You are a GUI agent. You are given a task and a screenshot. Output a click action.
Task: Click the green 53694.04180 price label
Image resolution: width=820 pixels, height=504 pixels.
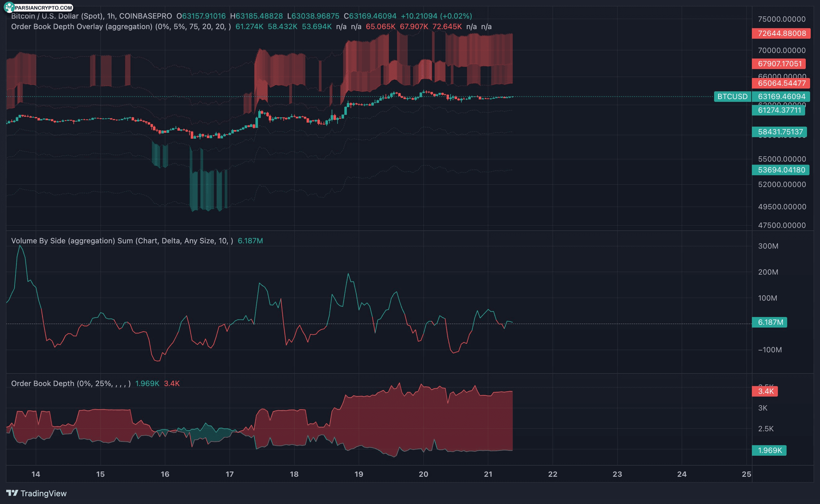(781, 170)
